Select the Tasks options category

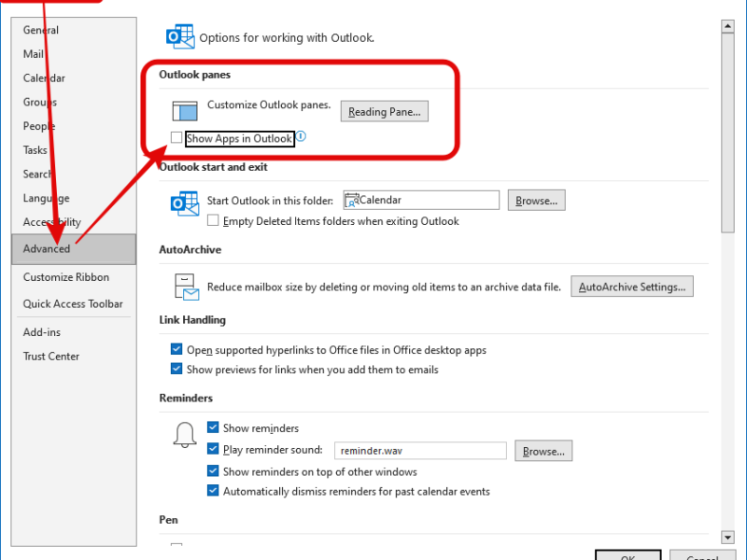coord(74,150)
